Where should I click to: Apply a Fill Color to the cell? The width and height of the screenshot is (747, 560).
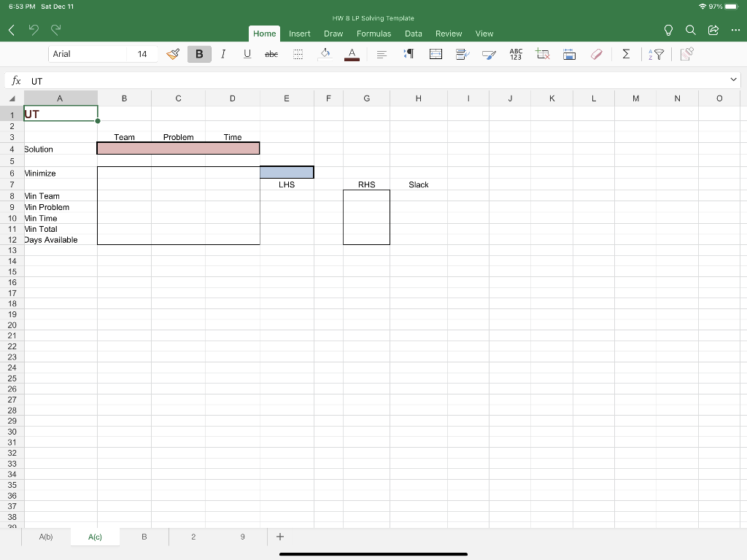coord(325,53)
